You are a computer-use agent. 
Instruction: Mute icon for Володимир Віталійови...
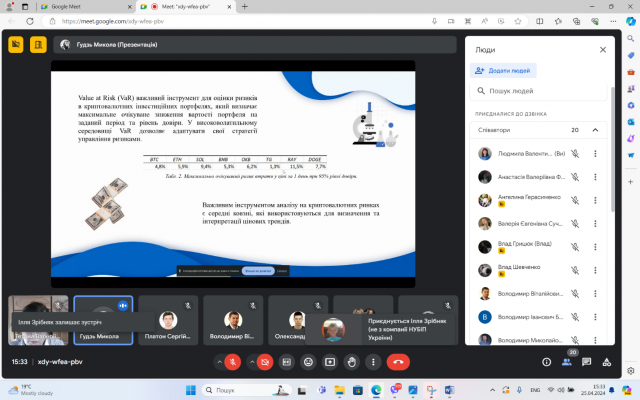coord(575,293)
